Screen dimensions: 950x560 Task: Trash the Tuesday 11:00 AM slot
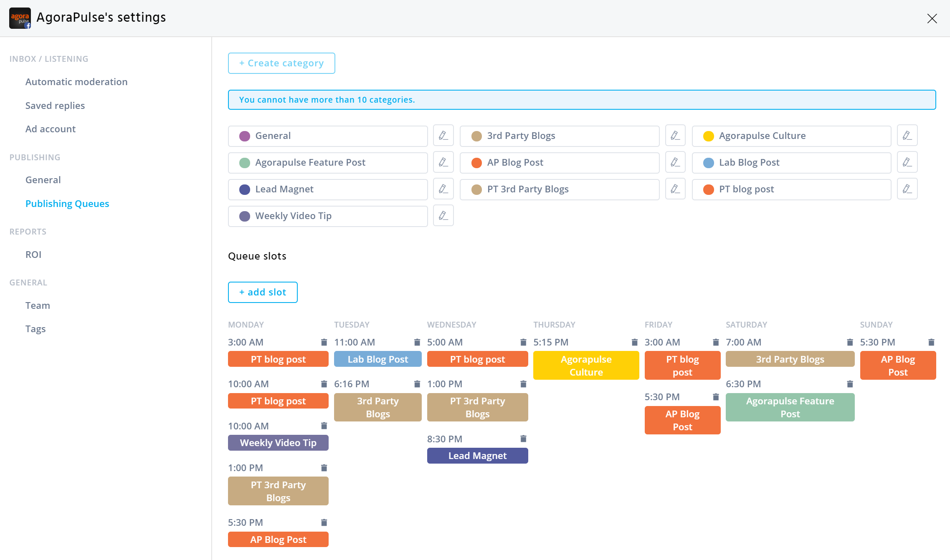[x=417, y=342]
